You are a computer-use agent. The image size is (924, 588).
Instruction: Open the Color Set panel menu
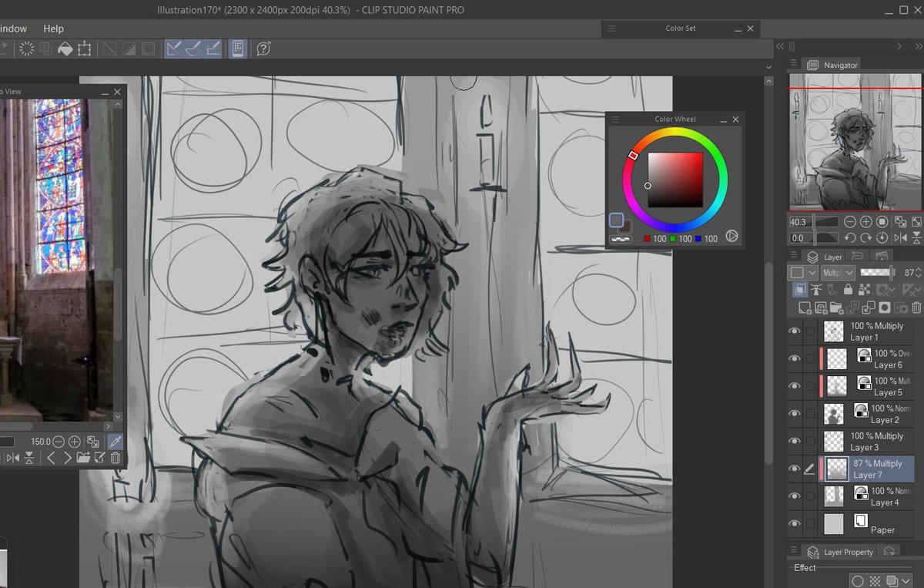click(612, 29)
